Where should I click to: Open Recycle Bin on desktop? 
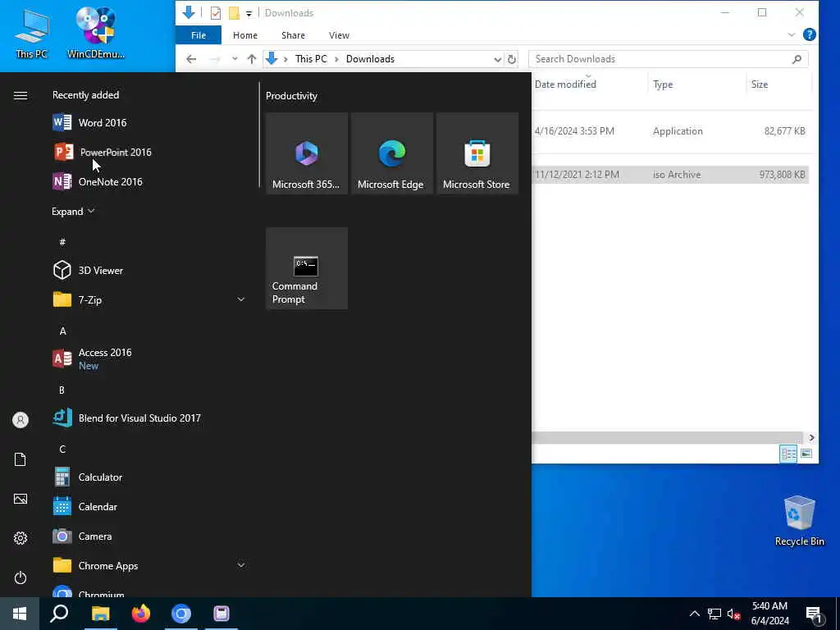[799, 520]
